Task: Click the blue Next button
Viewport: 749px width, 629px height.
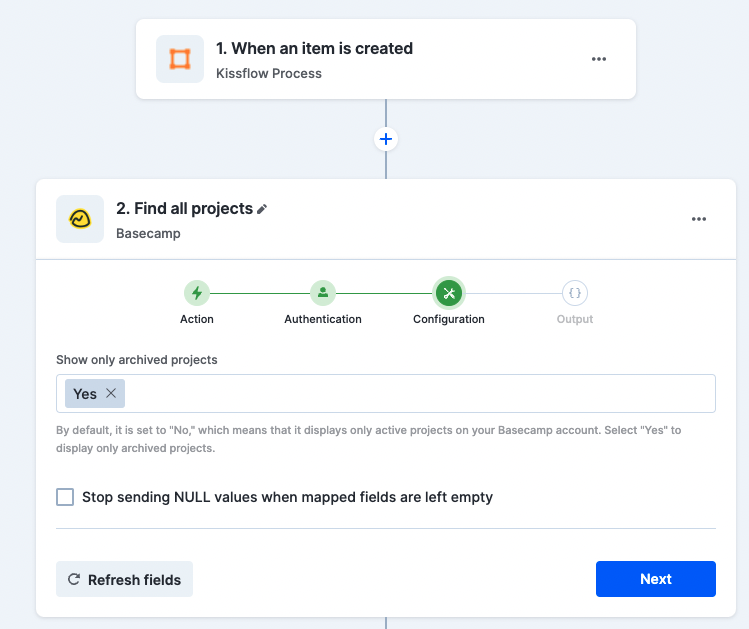Action: (x=655, y=579)
